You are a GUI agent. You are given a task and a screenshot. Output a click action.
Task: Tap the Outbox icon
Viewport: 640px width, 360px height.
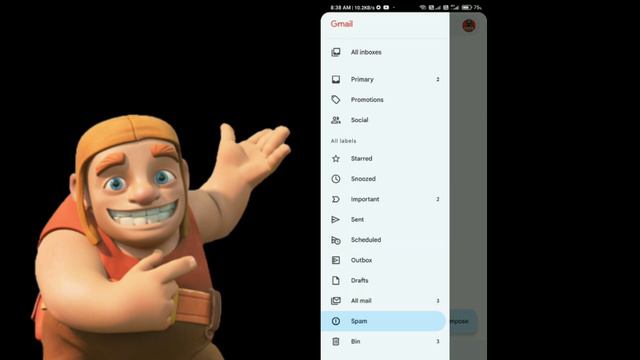click(x=336, y=260)
